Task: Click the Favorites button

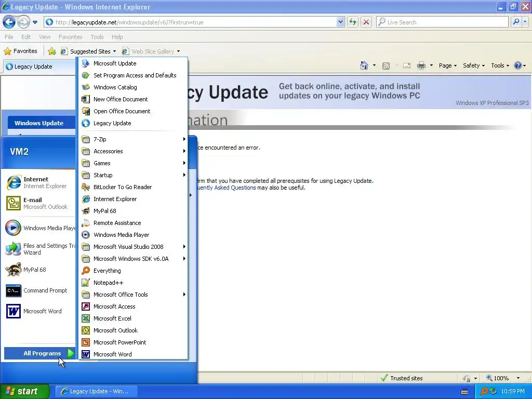Action: tap(20, 51)
